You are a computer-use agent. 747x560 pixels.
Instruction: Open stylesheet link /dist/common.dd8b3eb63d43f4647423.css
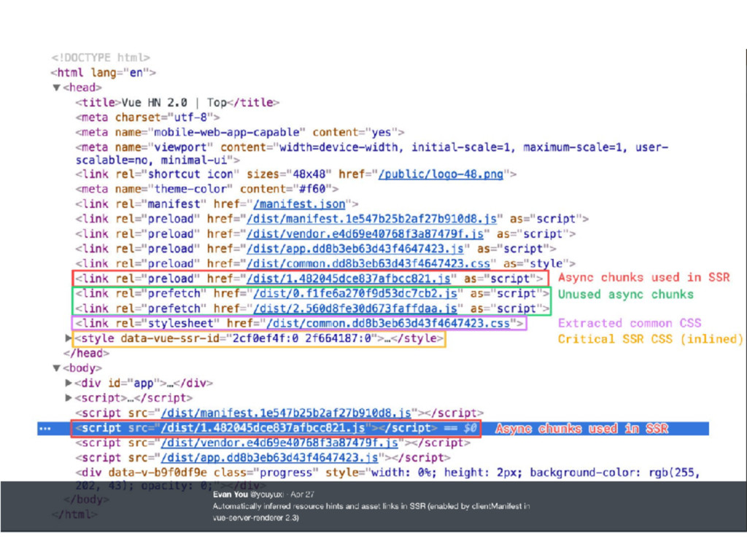(388, 323)
